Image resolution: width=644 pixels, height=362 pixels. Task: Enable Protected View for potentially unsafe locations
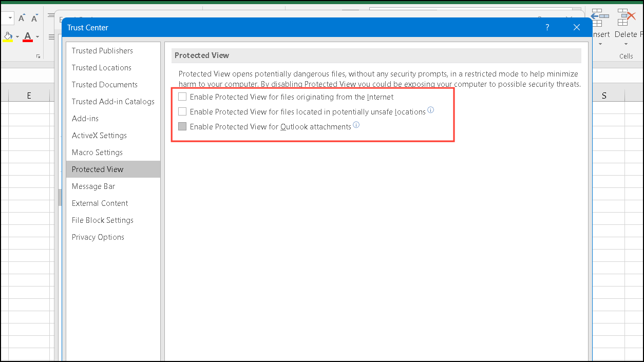click(182, 111)
